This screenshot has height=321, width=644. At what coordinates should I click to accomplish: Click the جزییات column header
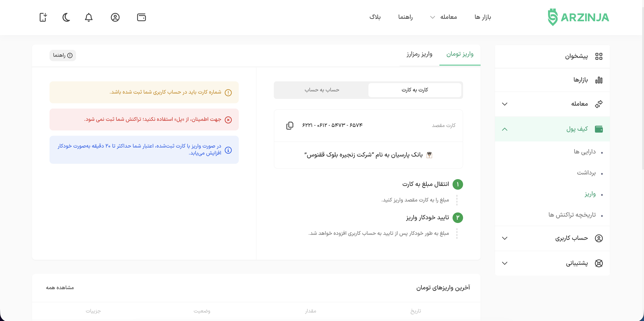[x=93, y=311]
